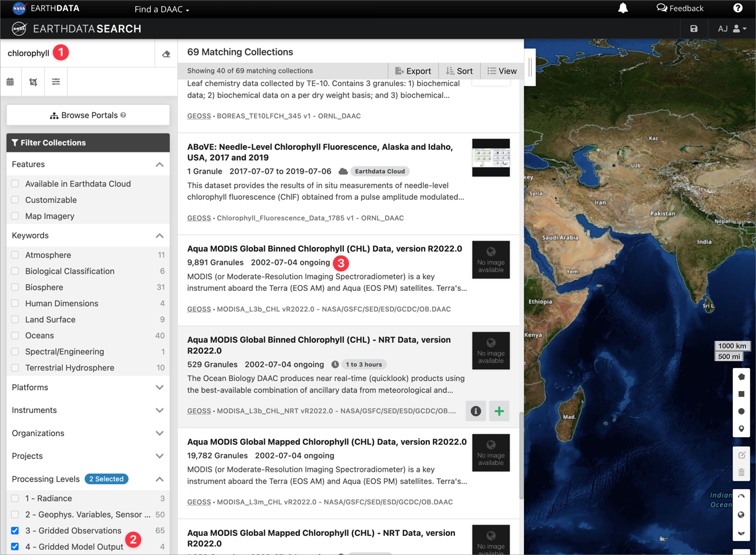Expand the Platforms filter section
The image size is (756, 555).
click(88, 388)
